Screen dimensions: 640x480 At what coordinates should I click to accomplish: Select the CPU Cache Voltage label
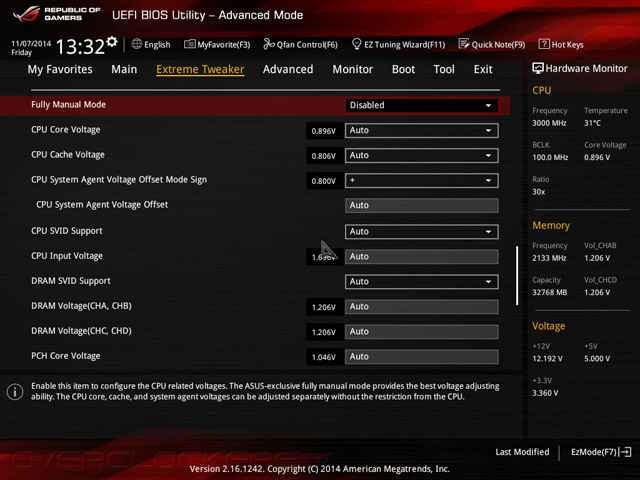(68, 155)
